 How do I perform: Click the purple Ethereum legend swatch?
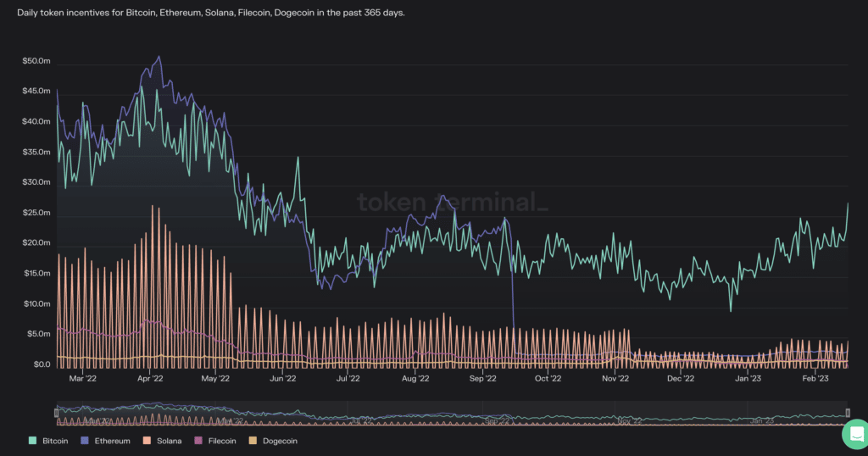point(85,441)
